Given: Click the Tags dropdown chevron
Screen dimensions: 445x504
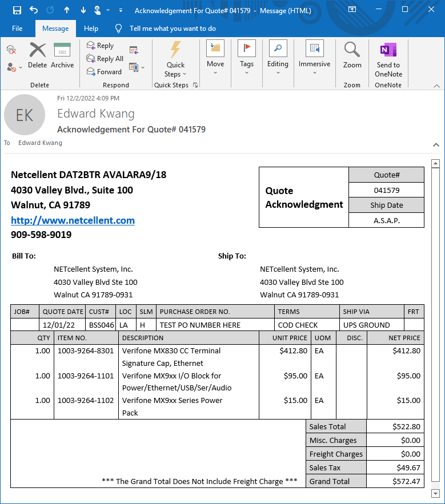Looking at the screenshot, I should [x=247, y=73].
